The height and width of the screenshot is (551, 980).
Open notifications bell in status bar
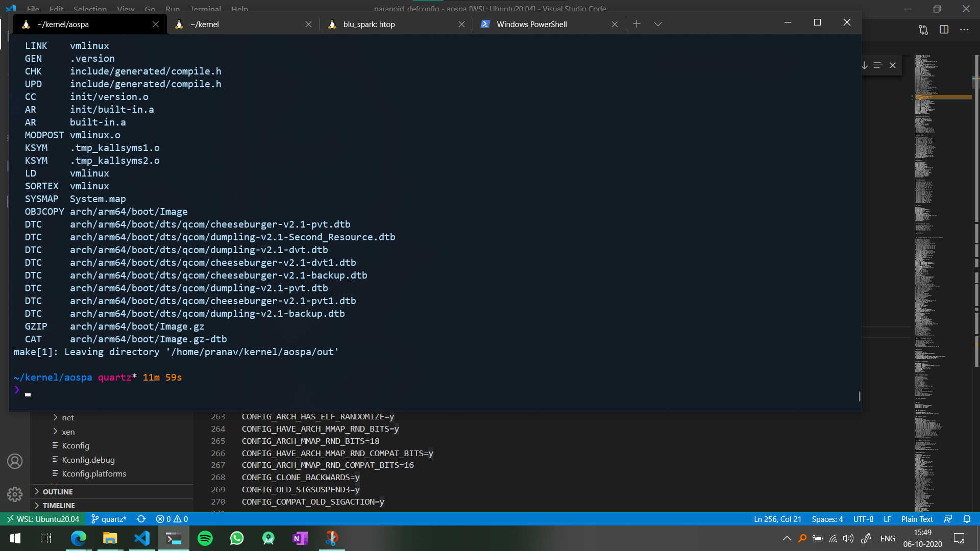(967, 519)
